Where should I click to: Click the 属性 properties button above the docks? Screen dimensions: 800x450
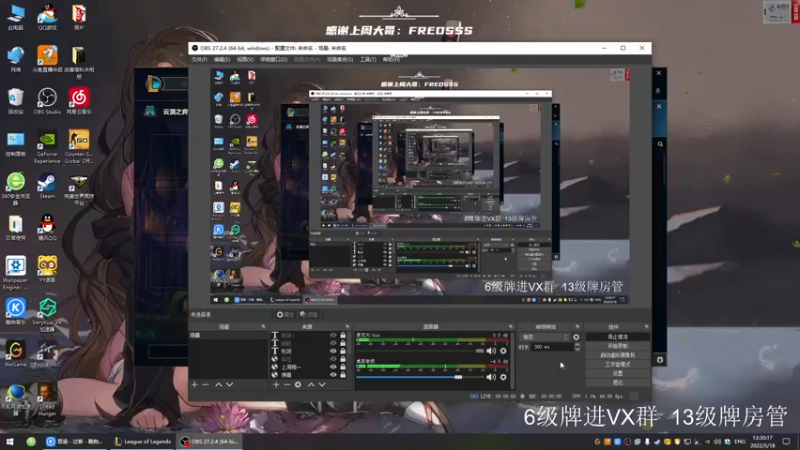click(285, 315)
